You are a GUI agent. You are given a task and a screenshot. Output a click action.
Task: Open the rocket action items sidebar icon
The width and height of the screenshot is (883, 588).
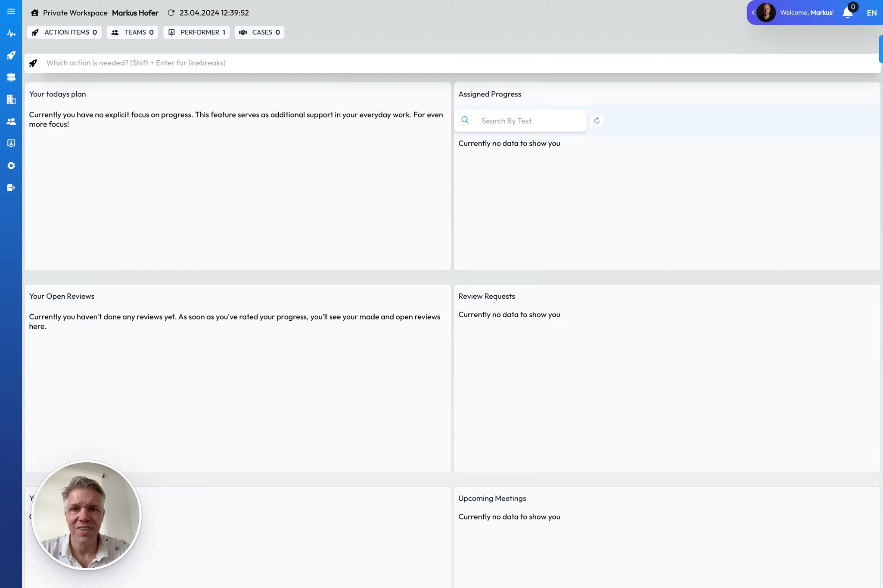(11, 56)
